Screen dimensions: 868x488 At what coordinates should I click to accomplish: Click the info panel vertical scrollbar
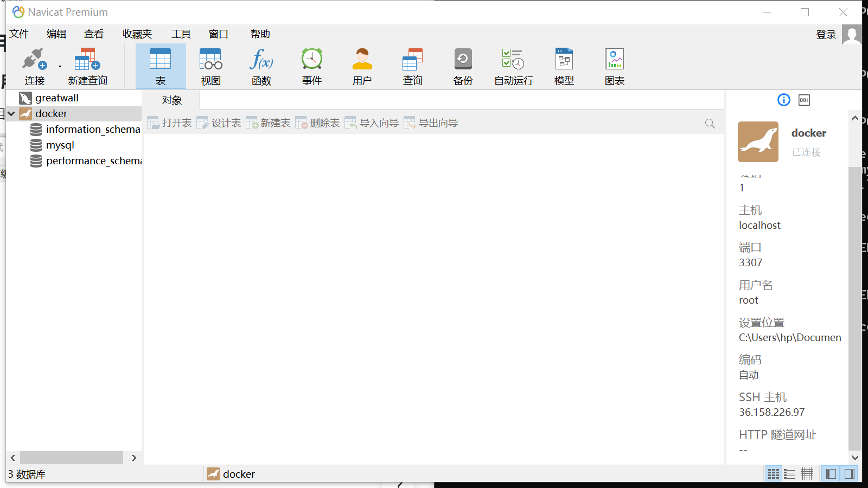pos(855,309)
